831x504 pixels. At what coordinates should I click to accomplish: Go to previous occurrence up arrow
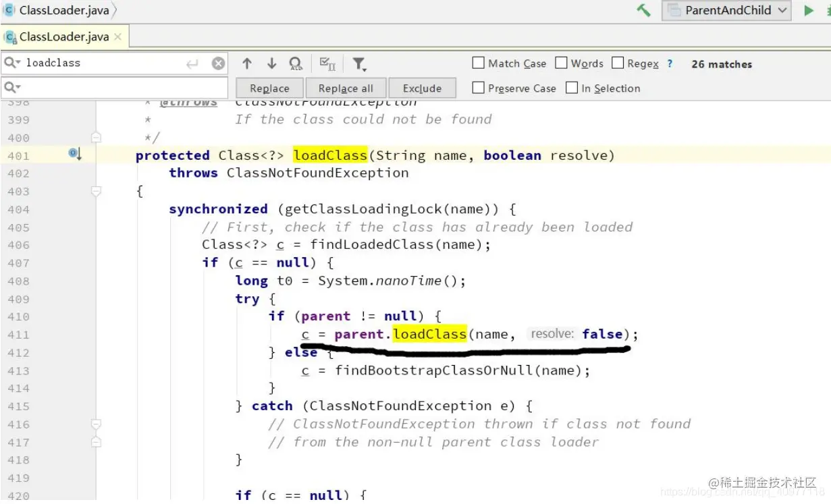247,63
